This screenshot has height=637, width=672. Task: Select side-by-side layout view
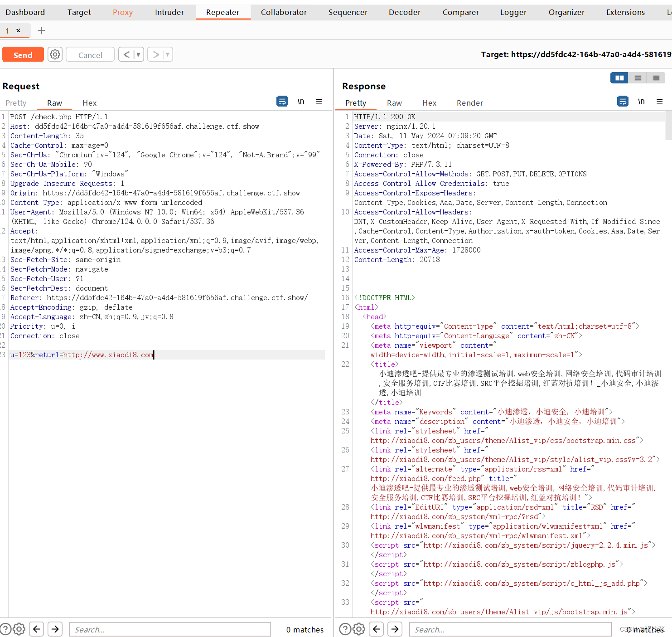(x=619, y=78)
